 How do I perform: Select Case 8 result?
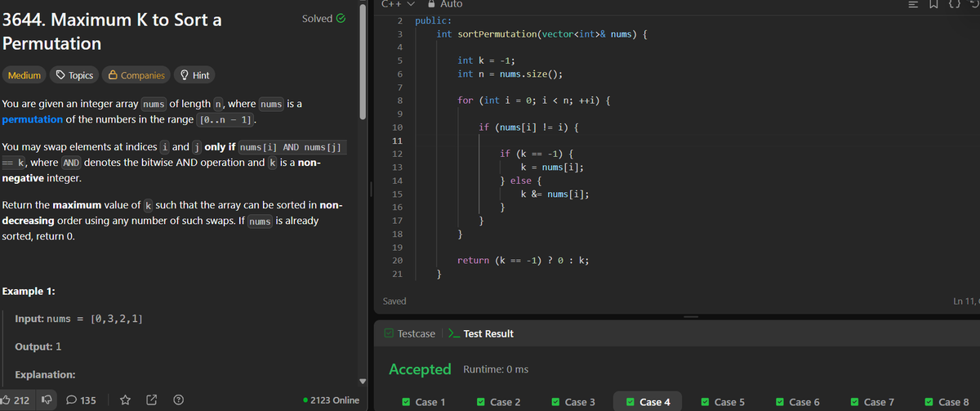pyautogui.click(x=948, y=401)
